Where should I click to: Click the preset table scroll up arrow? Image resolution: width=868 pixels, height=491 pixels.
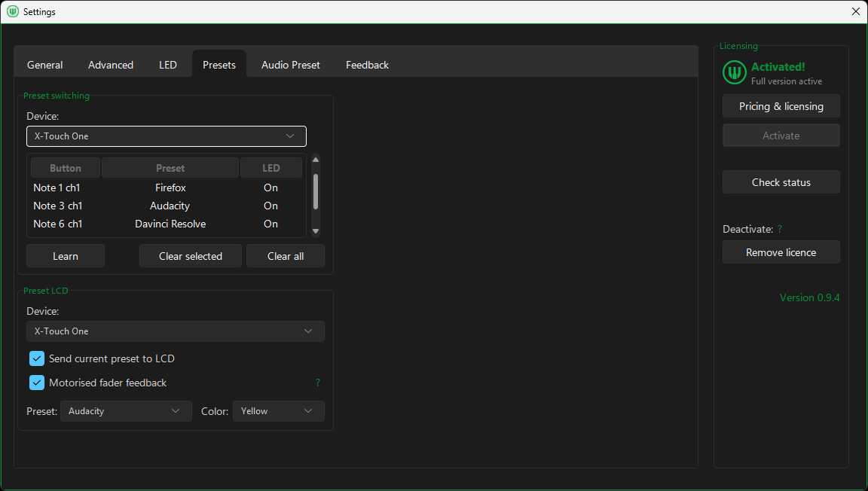(x=316, y=160)
